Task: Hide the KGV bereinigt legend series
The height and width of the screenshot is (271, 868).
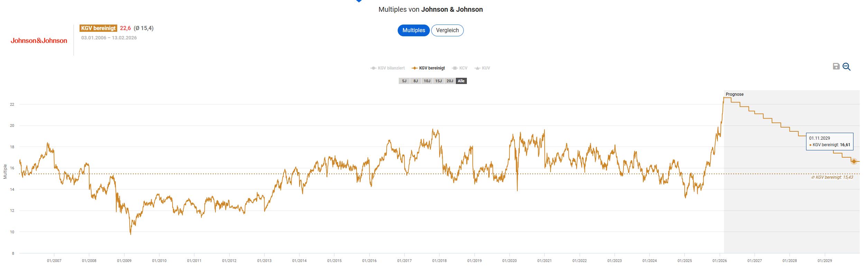Action: click(428, 68)
